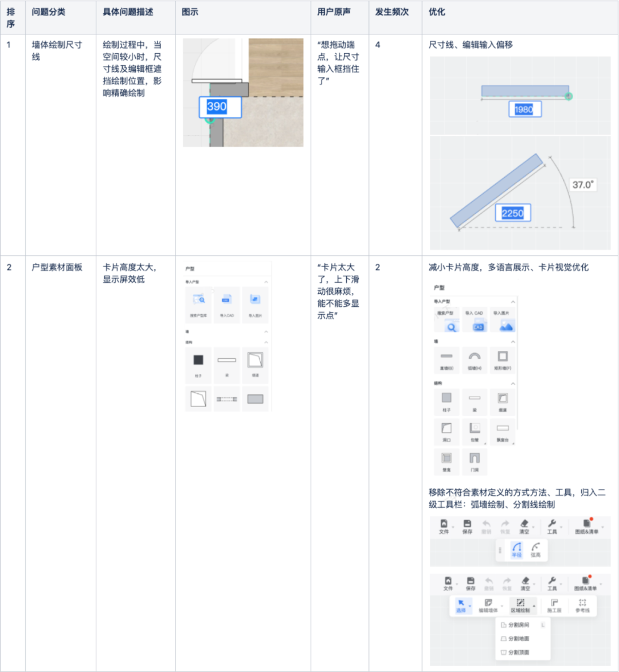Screen dimensions: 619x672
Task: Click the 矩形墙 rectangle wall card
Action: tap(503, 361)
